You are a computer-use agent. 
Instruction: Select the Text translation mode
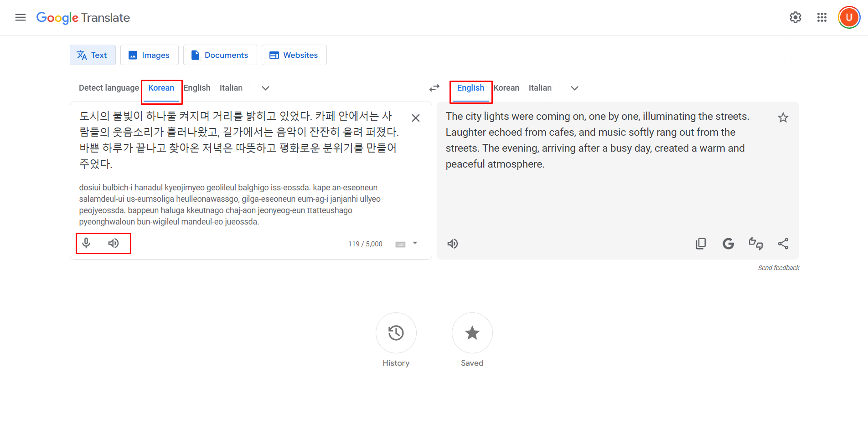point(93,55)
